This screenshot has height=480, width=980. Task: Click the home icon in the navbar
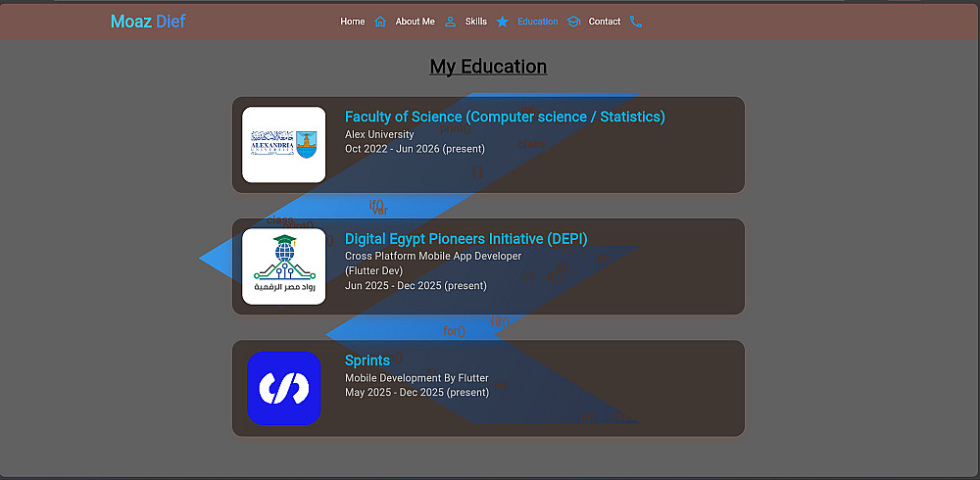[380, 22]
